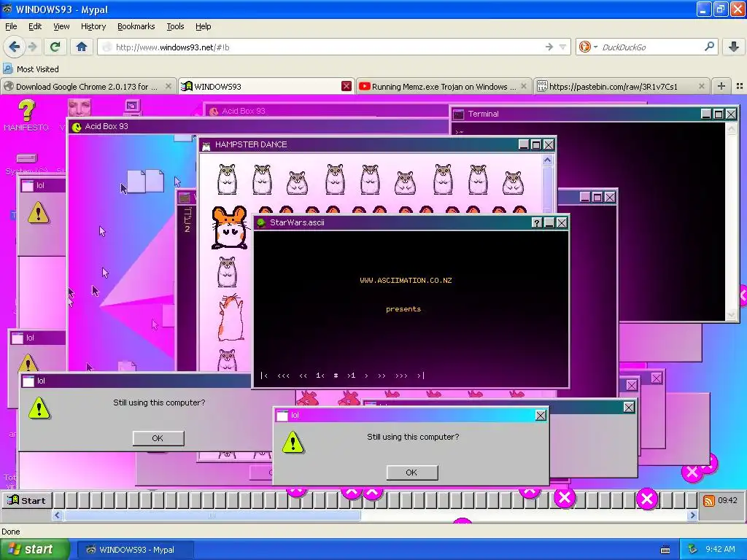
Task: Click the large orange hamster in HAMPSTER DANCE
Action: point(229,227)
